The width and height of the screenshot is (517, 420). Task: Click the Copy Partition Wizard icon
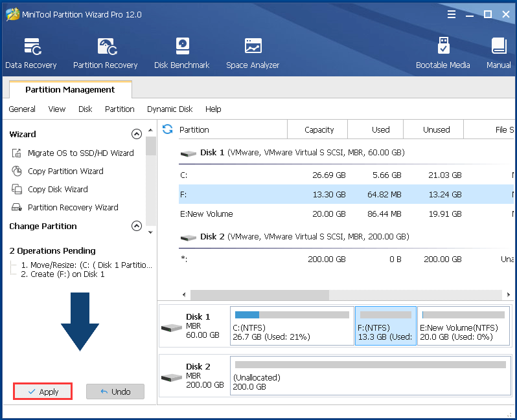coord(17,171)
